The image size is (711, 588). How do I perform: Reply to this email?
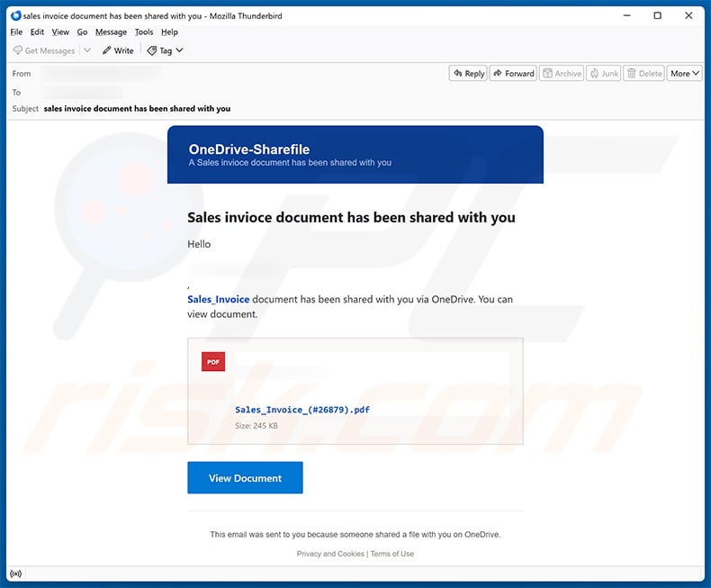point(468,74)
